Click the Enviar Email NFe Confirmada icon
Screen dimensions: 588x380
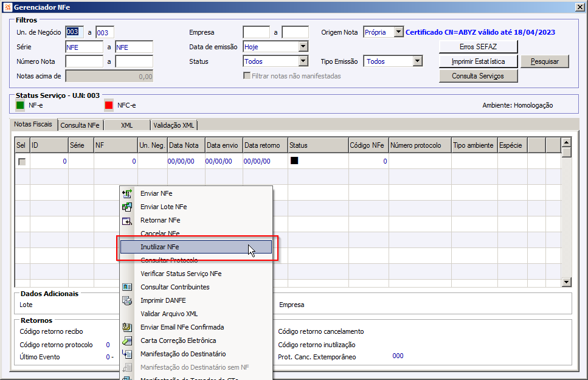click(127, 327)
